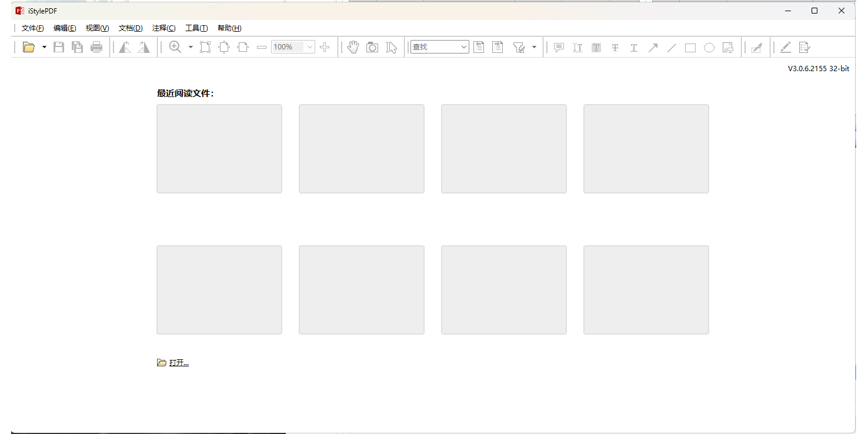
Task: Activate the snapshot camera tool
Action: point(372,47)
